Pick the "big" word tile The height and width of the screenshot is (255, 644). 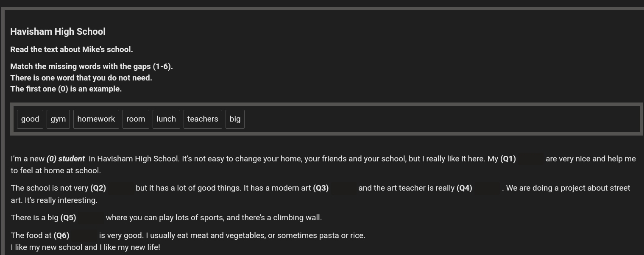235,119
